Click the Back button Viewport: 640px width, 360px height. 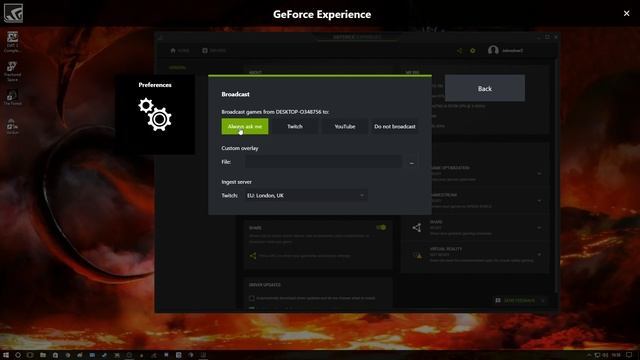484,89
